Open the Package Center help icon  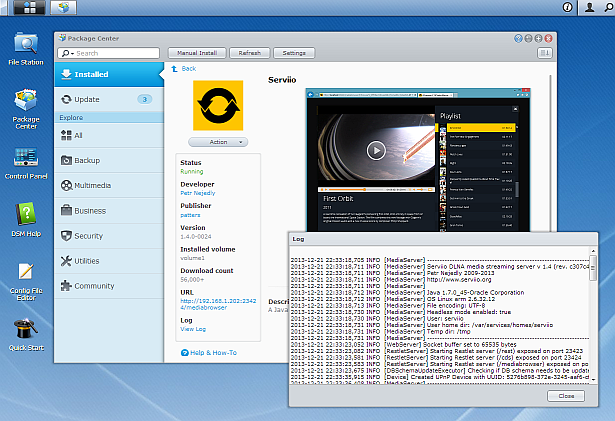pyautogui.click(x=518, y=38)
